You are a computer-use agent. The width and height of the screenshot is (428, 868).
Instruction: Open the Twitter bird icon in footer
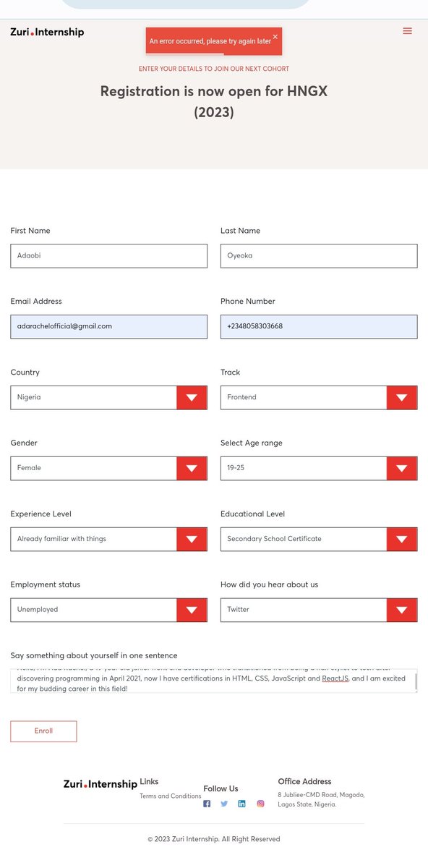(224, 804)
